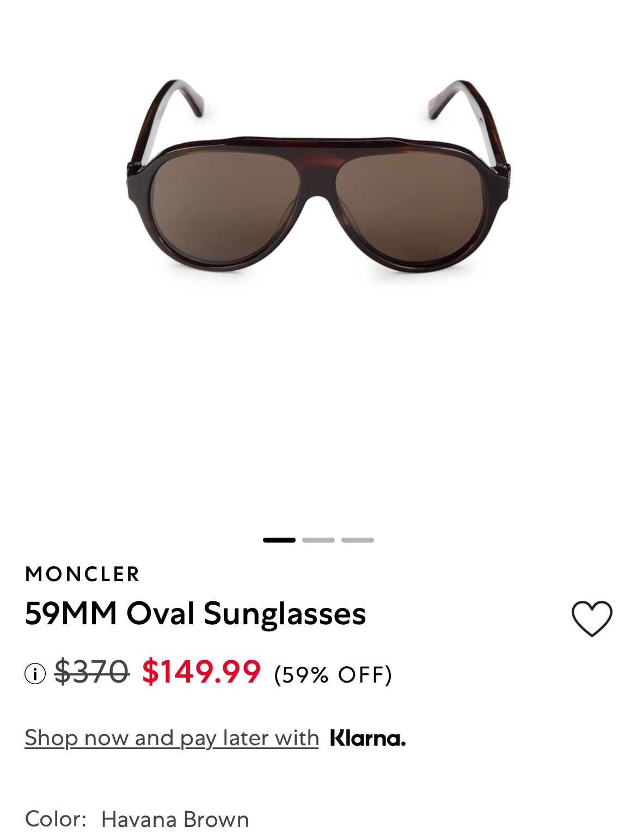Screen dimensions: 637x840
Task: Tap the 59MM Oval Sunglasses title
Action: click(195, 613)
